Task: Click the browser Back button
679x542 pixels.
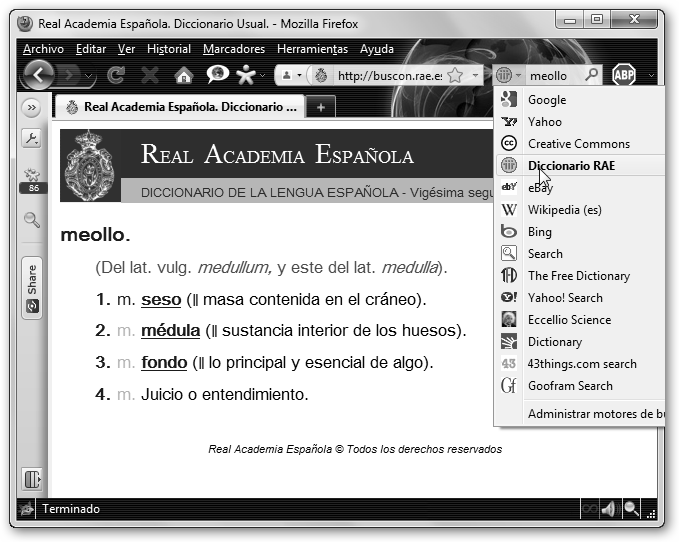Action: (x=37, y=75)
